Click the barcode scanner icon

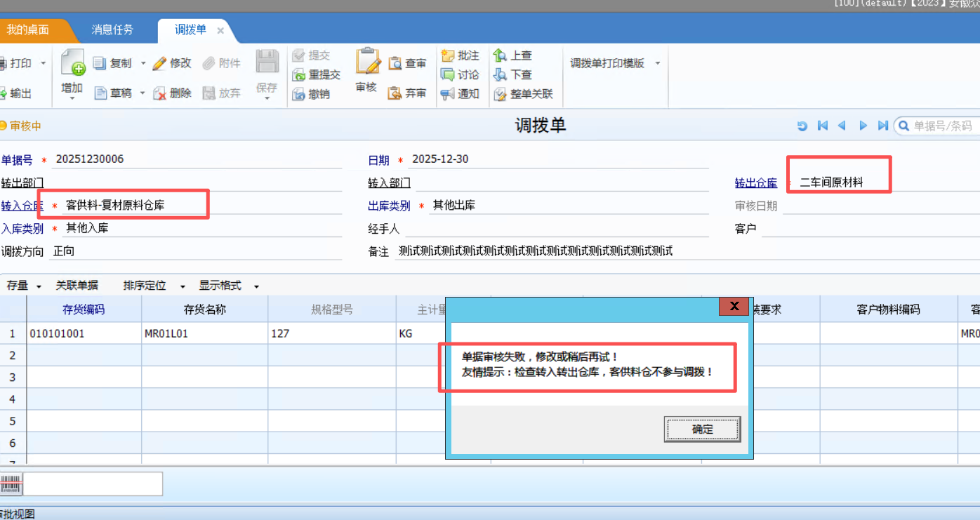point(11,484)
